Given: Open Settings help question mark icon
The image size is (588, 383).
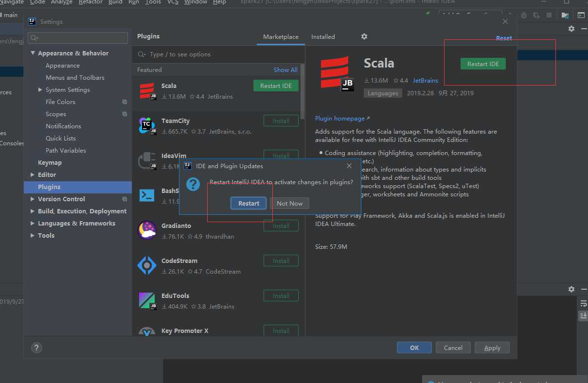Looking at the screenshot, I should [x=36, y=348].
